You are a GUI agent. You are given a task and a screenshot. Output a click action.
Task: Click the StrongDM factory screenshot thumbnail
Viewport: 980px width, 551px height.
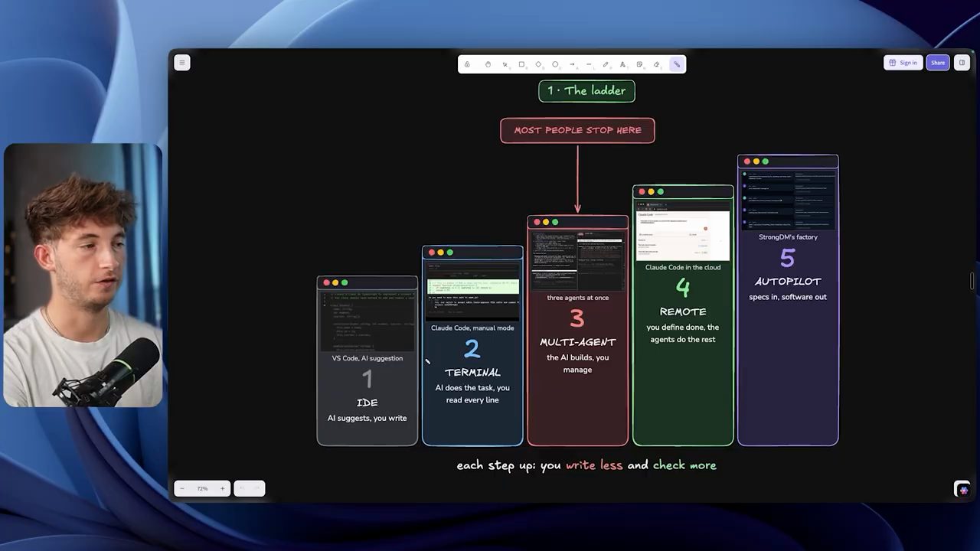pyautogui.click(x=788, y=199)
